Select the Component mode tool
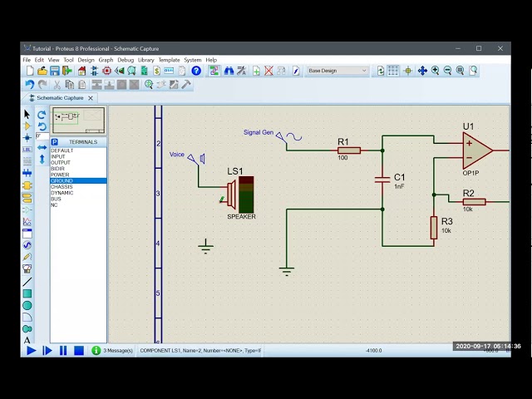This screenshot has height=399, width=532. (27, 126)
